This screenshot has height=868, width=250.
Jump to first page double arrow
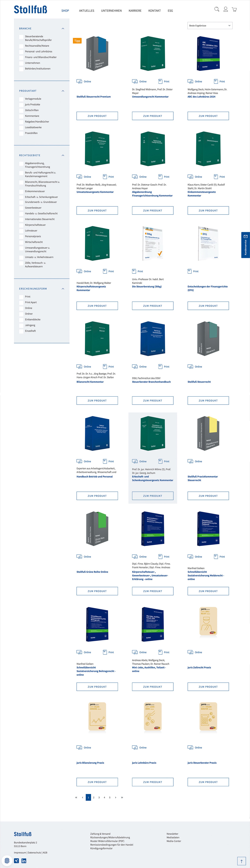(x=76, y=798)
